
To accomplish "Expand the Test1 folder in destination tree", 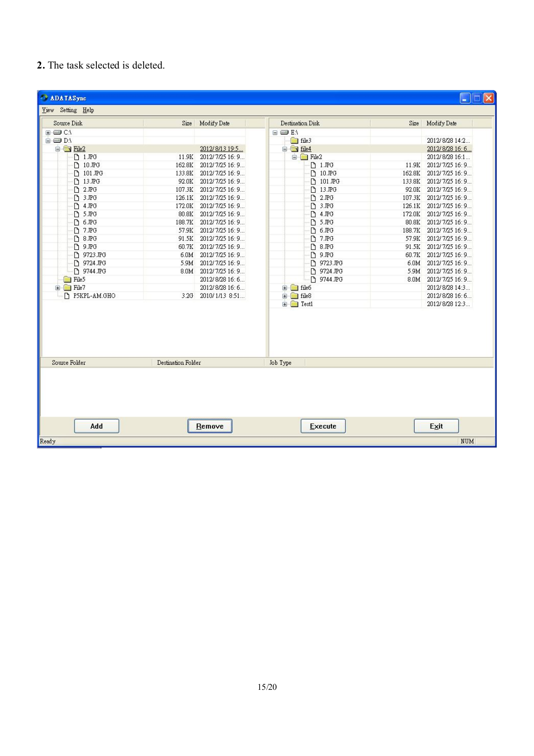I will (285, 304).
